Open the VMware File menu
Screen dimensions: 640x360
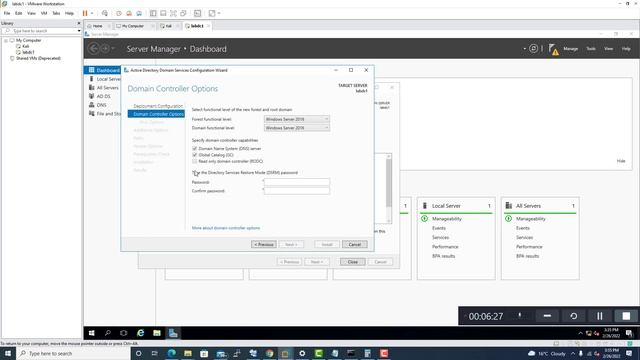coord(7,13)
